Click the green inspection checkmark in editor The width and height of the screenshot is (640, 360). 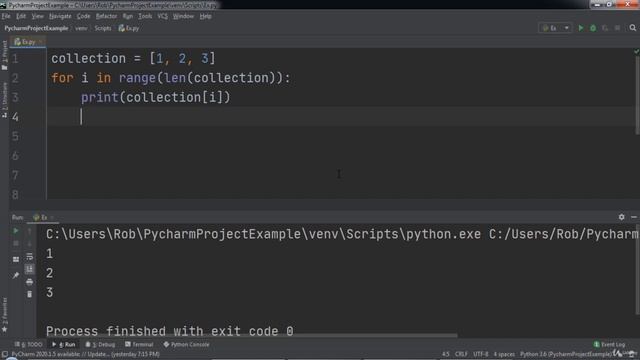636,51
